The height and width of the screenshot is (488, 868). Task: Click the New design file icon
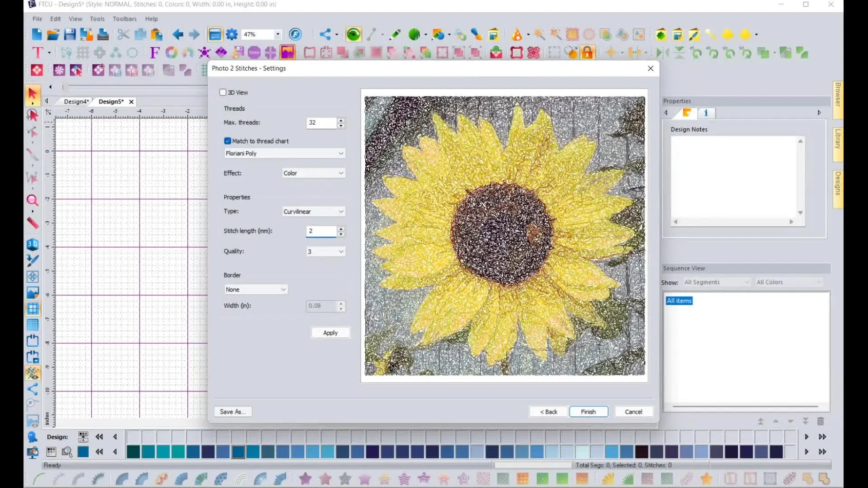pos(37,34)
